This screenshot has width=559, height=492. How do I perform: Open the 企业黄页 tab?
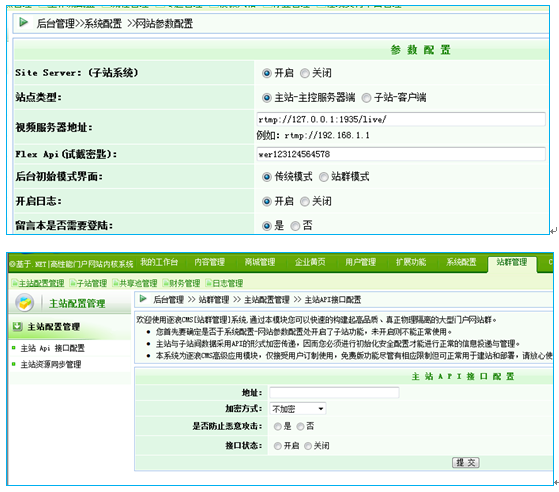pyautogui.click(x=310, y=262)
